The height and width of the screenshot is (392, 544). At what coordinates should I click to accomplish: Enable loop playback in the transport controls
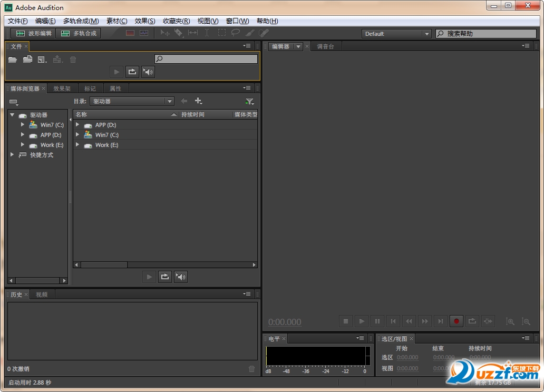(472, 321)
